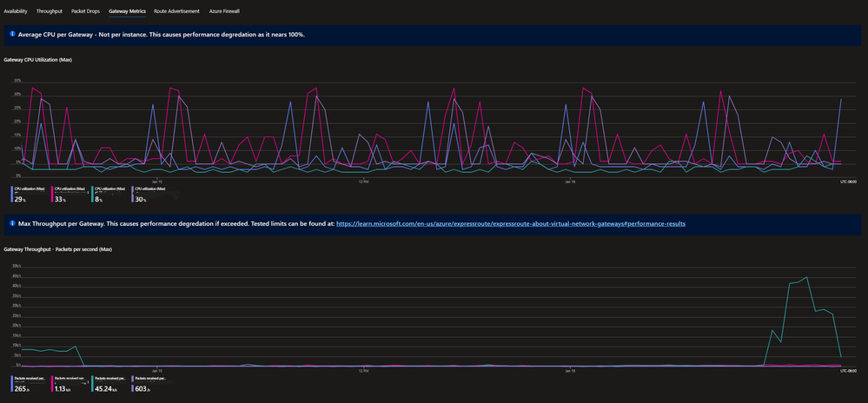The width and height of the screenshot is (868, 403).
Task: Click the teal color bar of the 45.24k/s legend
Action: 93,384
